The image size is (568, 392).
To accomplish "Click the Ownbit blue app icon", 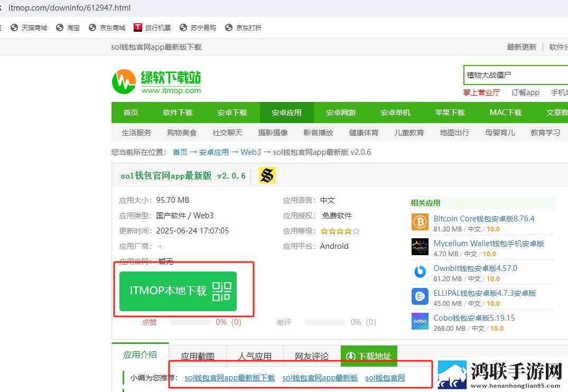I will 420,272.
